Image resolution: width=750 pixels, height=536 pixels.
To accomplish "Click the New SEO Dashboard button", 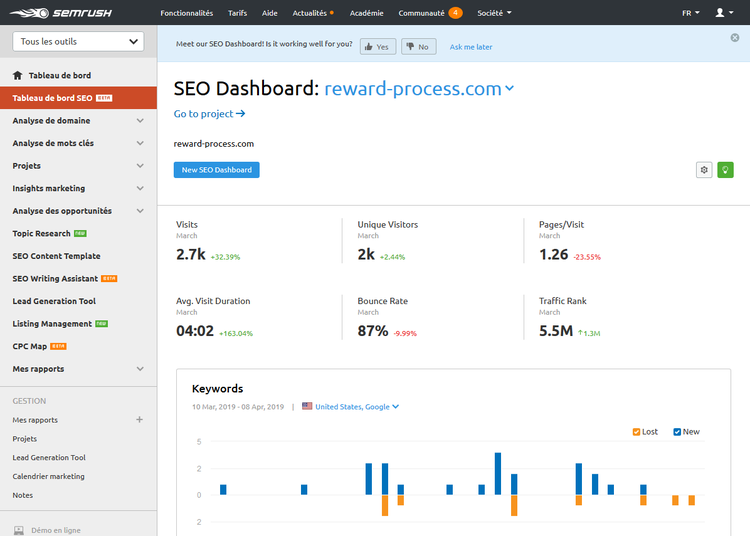I will (217, 170).
